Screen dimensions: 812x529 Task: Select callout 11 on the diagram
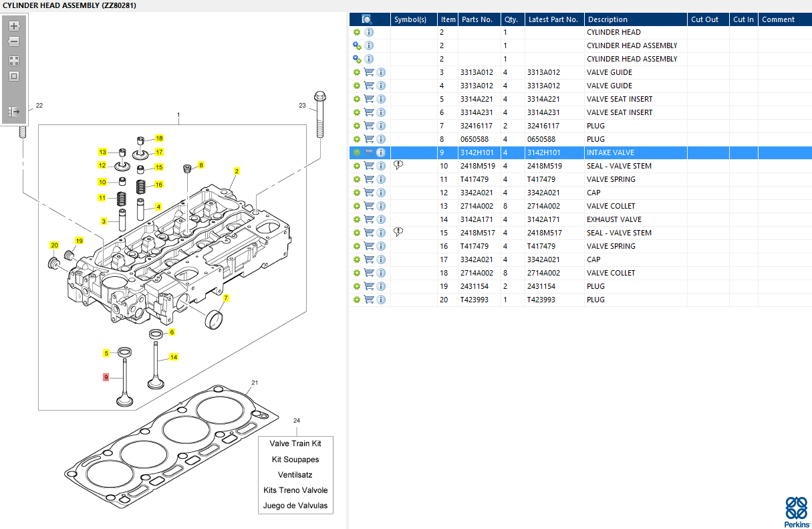coord(102,198)
